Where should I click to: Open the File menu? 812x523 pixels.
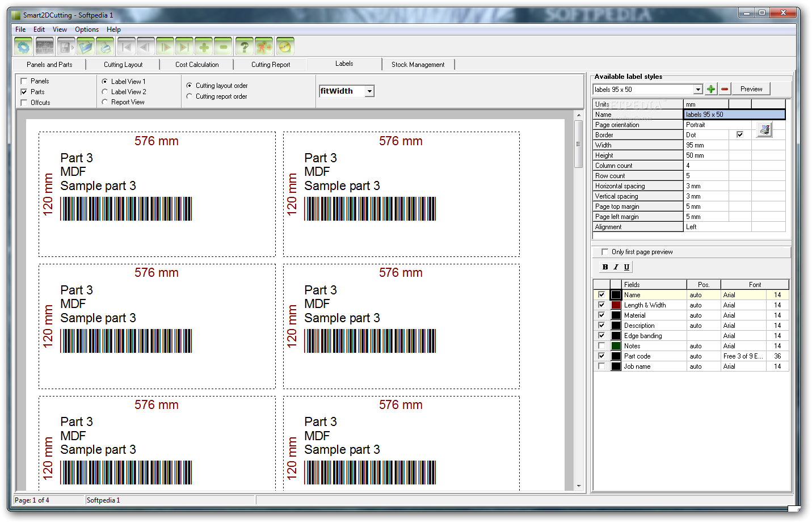(20, 29)
